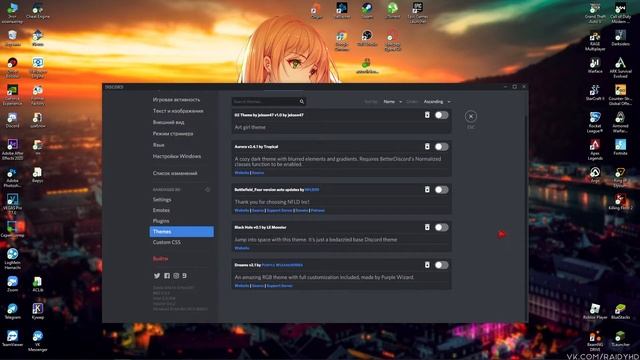Viewport: 640px width, 360px height.
Task: Select uTorrent desktop icon
Action: coord(392,11)
